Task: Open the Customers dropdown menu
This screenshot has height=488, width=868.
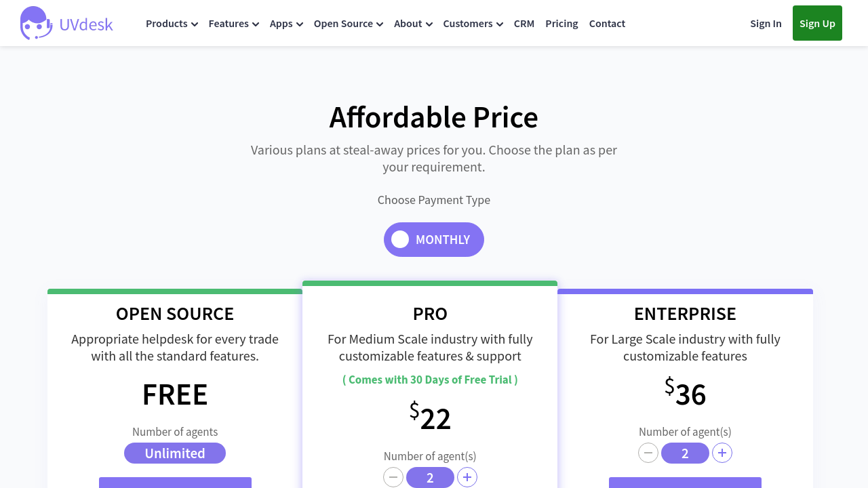Action: [x=473, y=24]
